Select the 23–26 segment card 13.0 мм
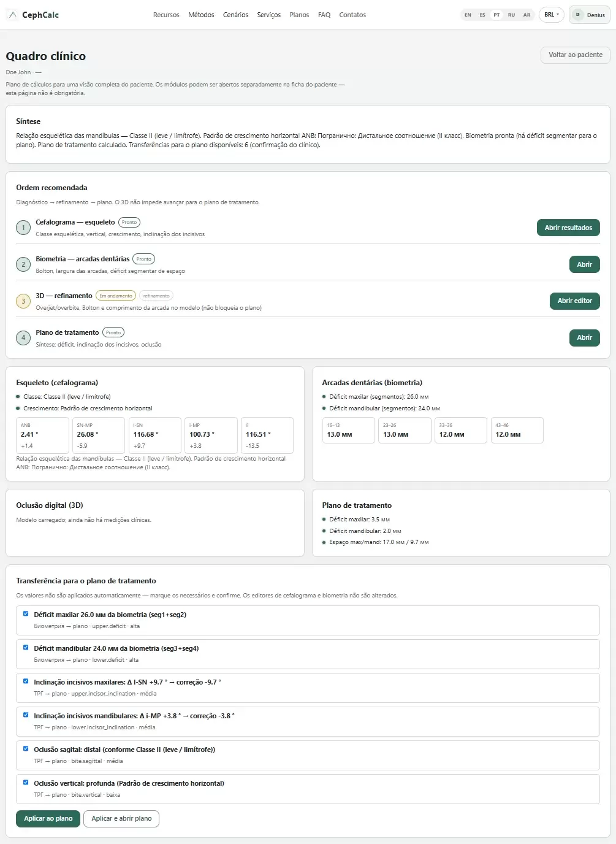The image size is (616, 844). [x=405, y=430]
